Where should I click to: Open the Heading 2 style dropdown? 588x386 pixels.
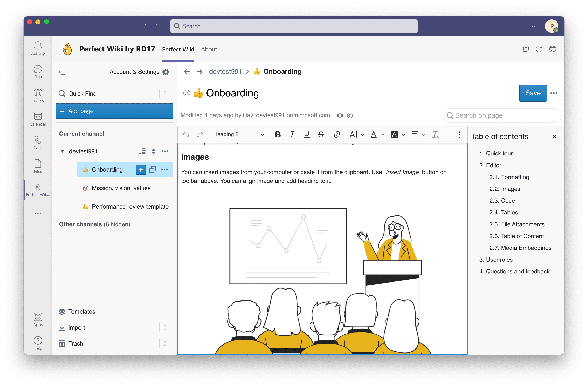[x=239, y=134]
